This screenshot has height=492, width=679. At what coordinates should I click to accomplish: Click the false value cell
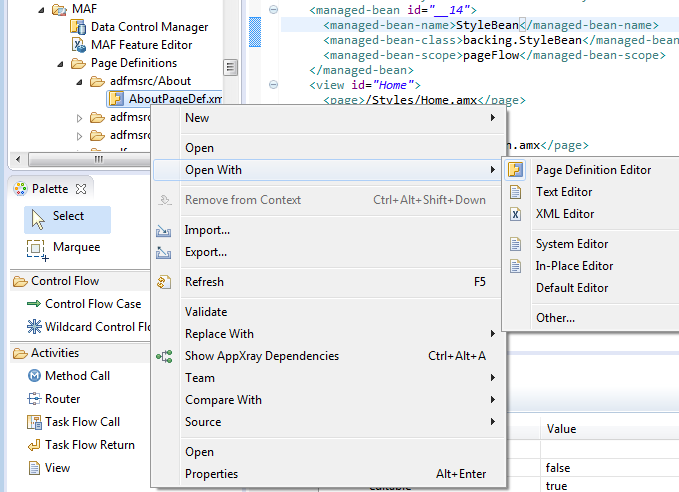558,468
